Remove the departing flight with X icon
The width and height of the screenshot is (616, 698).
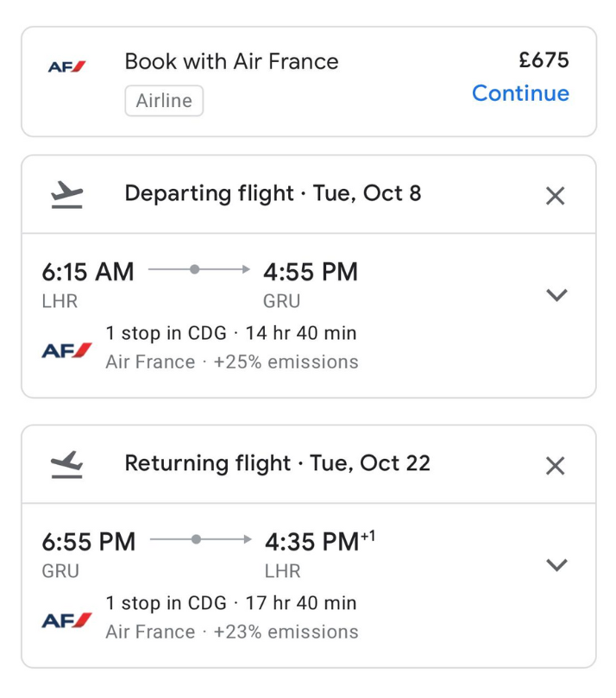click(x=556, y=196)
